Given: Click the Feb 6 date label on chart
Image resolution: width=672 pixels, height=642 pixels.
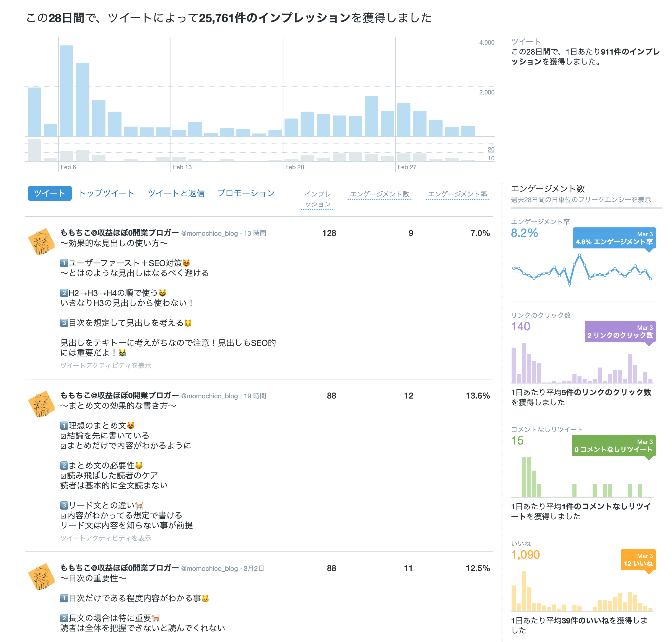Looking at the screenshot, I should tap(68, 167).
